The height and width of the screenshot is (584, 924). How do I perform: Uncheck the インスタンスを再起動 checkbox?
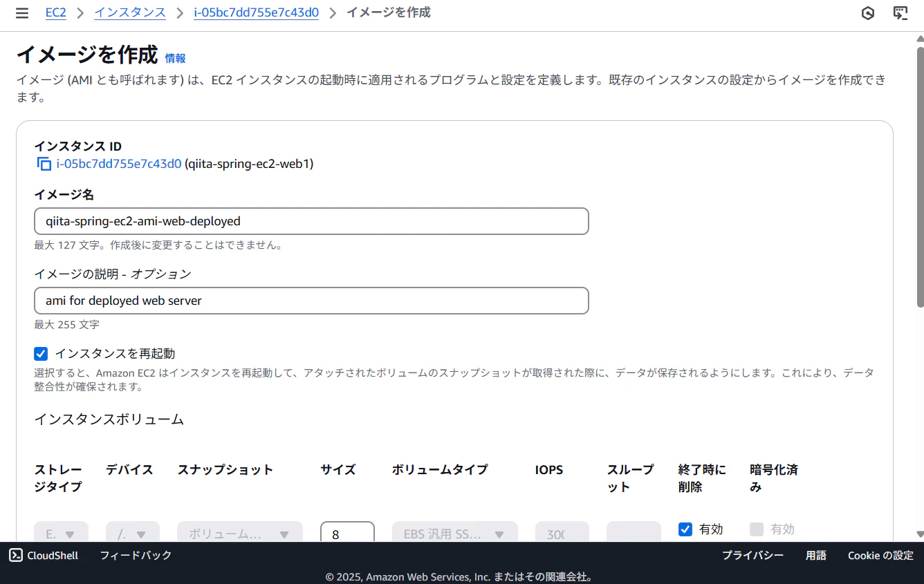click(41, 354)
